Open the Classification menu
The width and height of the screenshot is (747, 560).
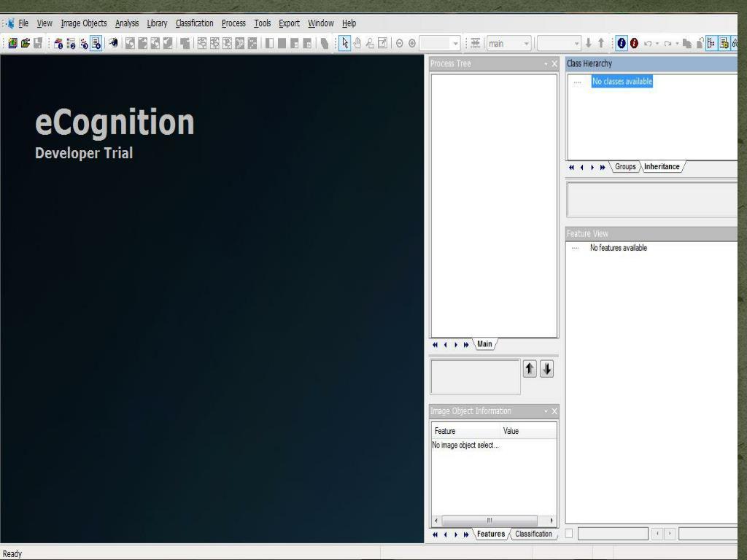194,23
